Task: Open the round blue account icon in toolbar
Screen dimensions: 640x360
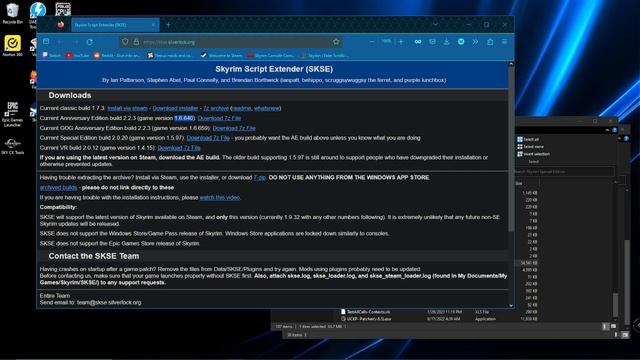Action: click(x=461, y=42)
